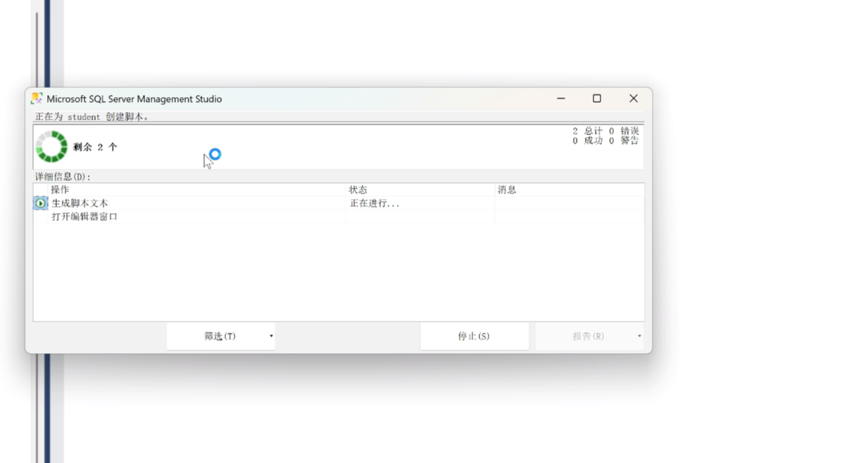Open the 筛选(T) filter button

click(220, 336)
